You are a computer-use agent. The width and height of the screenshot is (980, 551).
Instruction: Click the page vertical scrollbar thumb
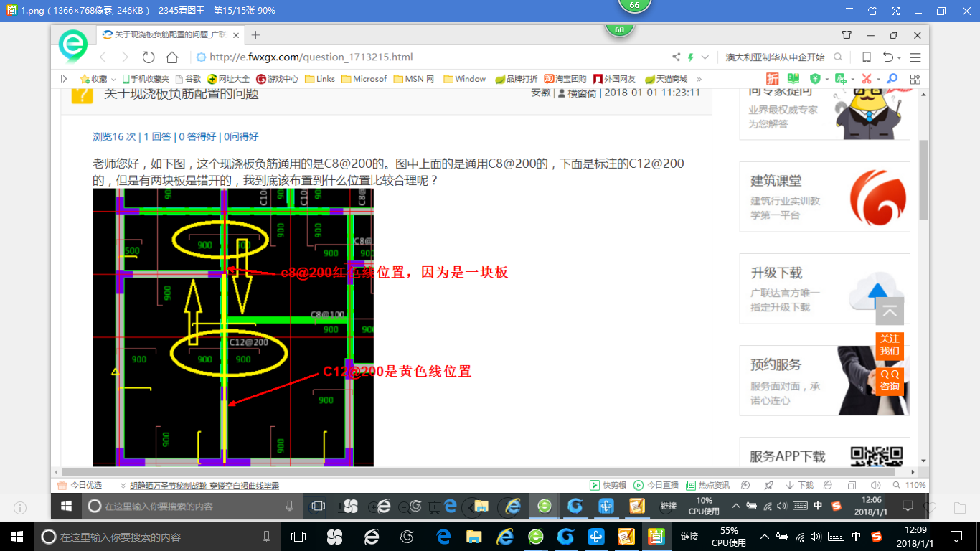point(924,179)
